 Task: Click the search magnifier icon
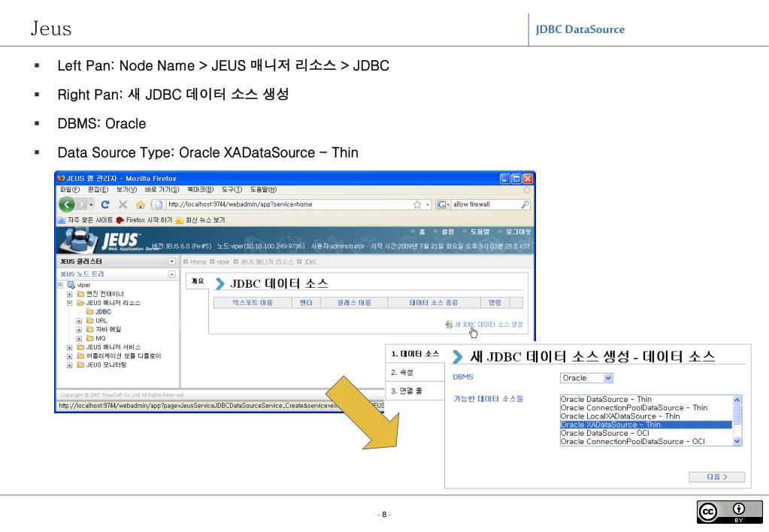click(x=525, y=204)
